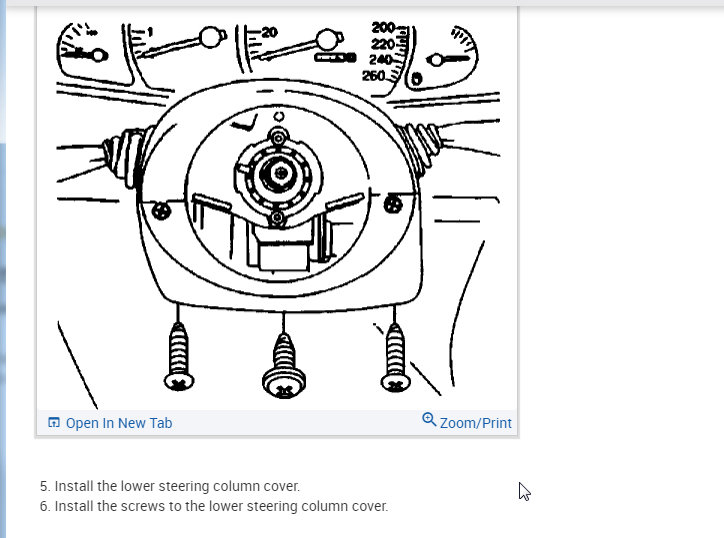Select step 6 text about installing the screws
The width and height of the screenshot is (724, 538).
tap(214, 506)
